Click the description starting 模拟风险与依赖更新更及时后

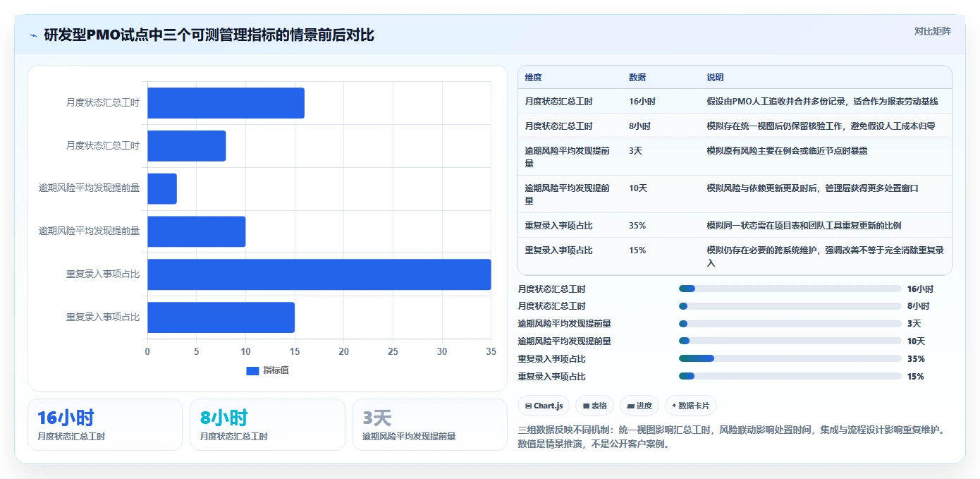(x=813, y=188)
